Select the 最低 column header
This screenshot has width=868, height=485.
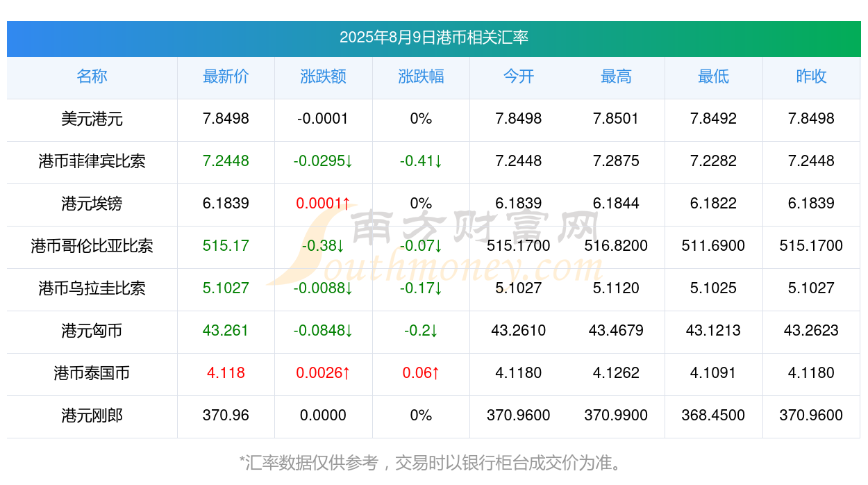[x=713, y=76]
